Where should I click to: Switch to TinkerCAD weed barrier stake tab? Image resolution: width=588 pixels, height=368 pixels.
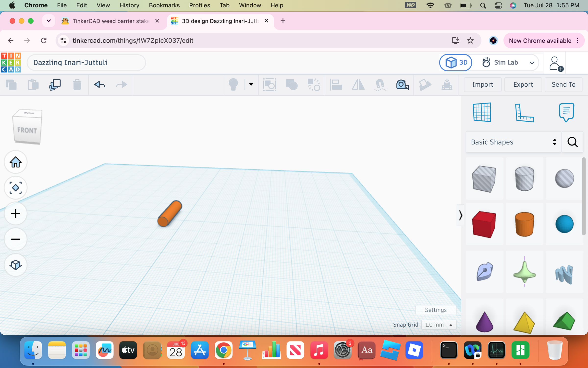point(111,21)
